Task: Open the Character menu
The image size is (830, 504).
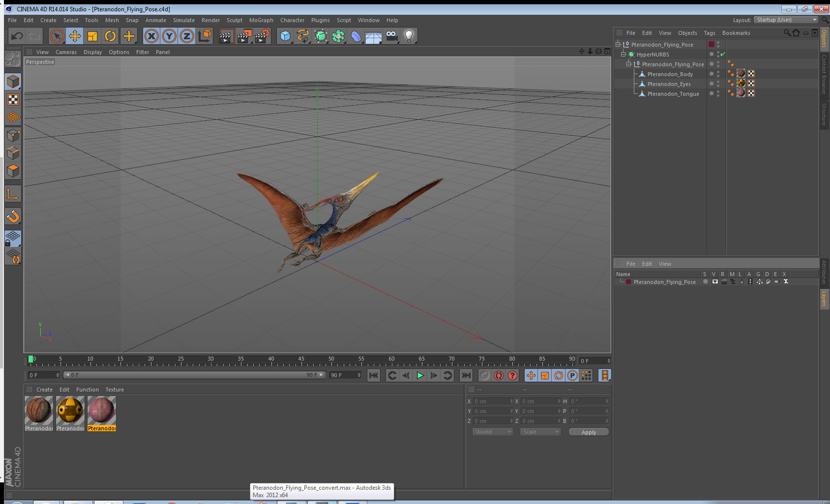Action: [x=292, y=20]
